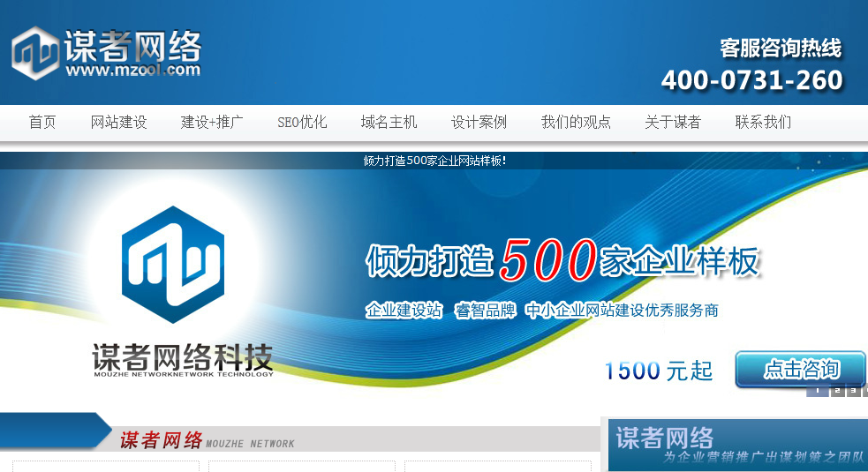Click the 谋者网络 hexagon logo in header

coord(35,53)
